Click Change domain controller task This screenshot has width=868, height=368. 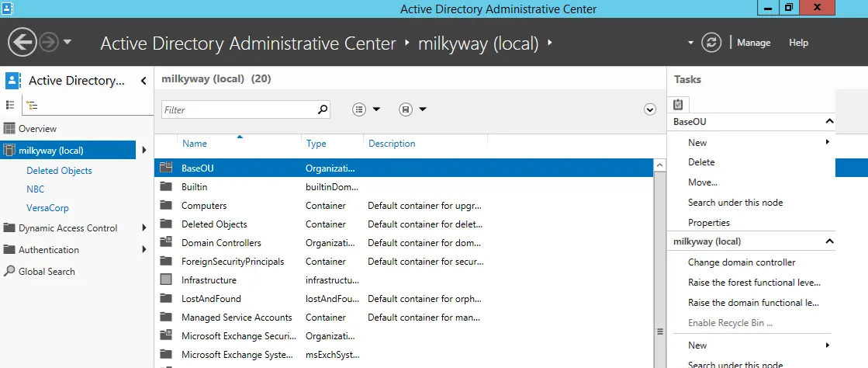[x=742, y=262]
